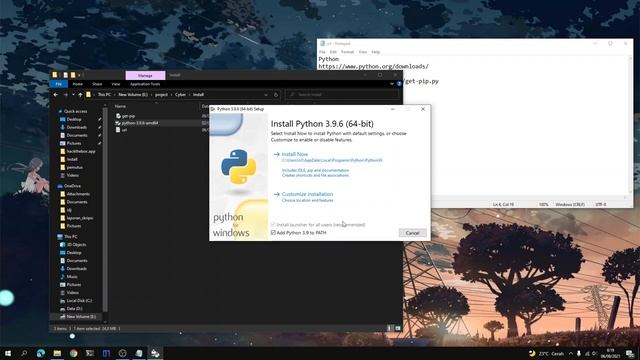The height and width of the screenshot is (360, 640).
Task: Open Explorer Help question mark icon
Action: [x=399, y=84]
